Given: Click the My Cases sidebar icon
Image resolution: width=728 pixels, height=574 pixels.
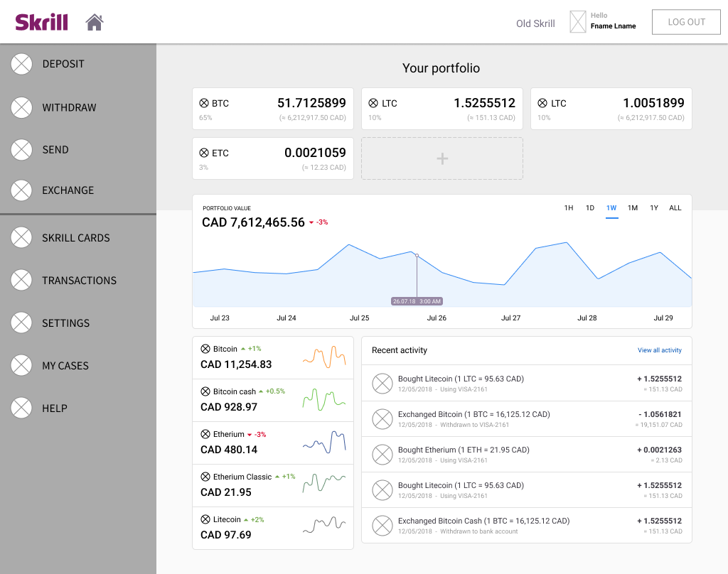Looking at the screenshot, I should click(x=21, y=366).
